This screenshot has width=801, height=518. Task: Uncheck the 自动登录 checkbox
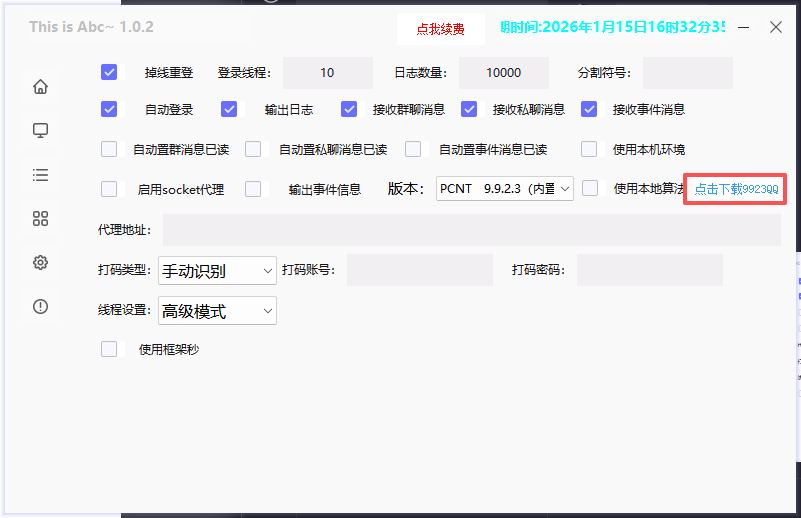[109, 109]
